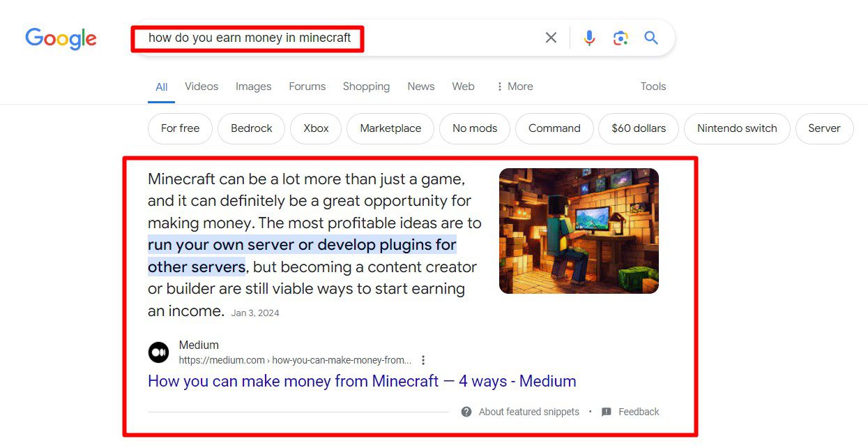Screen dimensions: 868x448
Task: Select the Xbox filter chip
Action: click(316, 128)
